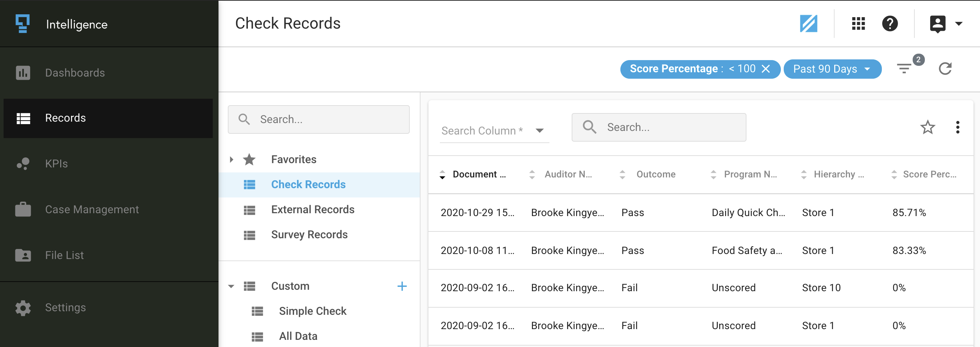This screenshot has width=980, height=347.
Task: Click the Daily Quick Ch... program cell
Action: pyautogui.click(x=748, y=213)
